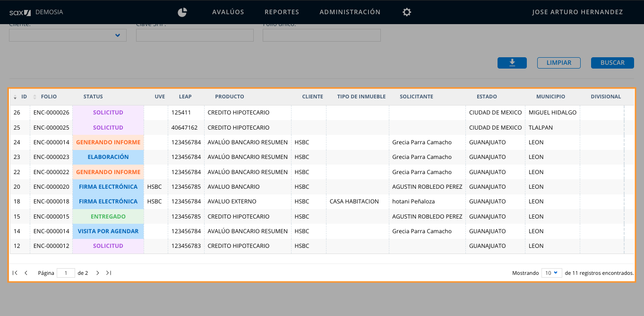The width and height of the screenshot is (644, 316).
Task: Click GENERANDO INFORME status in row 24
Action: click(108, 142)
